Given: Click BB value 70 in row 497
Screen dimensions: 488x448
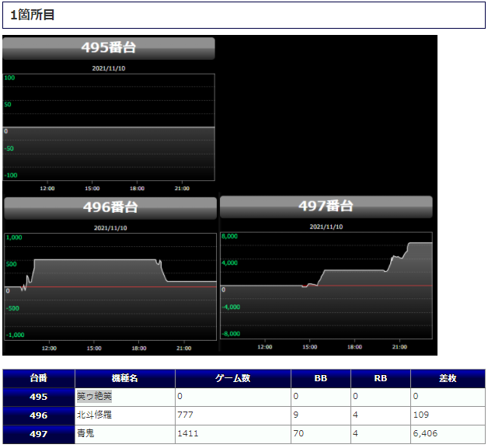Looking at the screenshot, I should click(x=298, y=434).
